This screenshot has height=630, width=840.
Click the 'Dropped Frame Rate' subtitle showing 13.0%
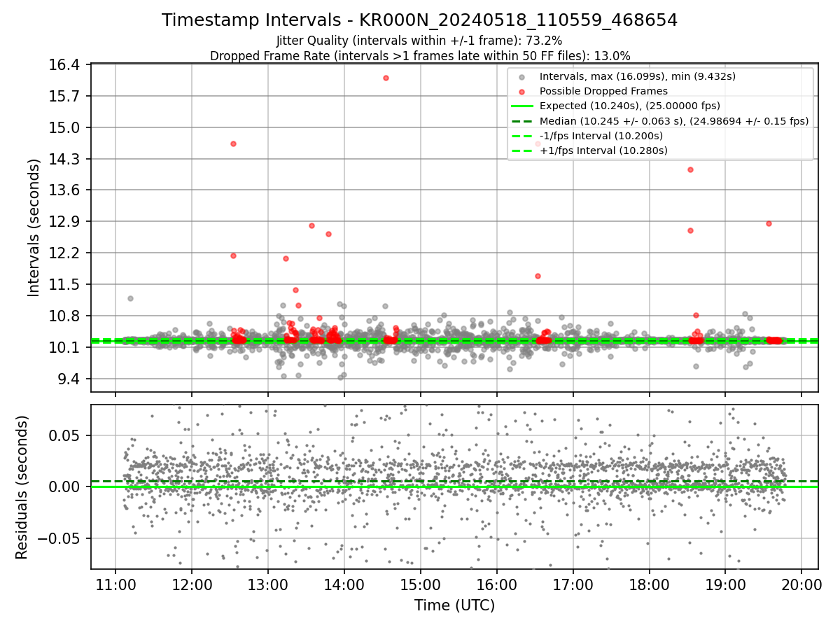420,55
